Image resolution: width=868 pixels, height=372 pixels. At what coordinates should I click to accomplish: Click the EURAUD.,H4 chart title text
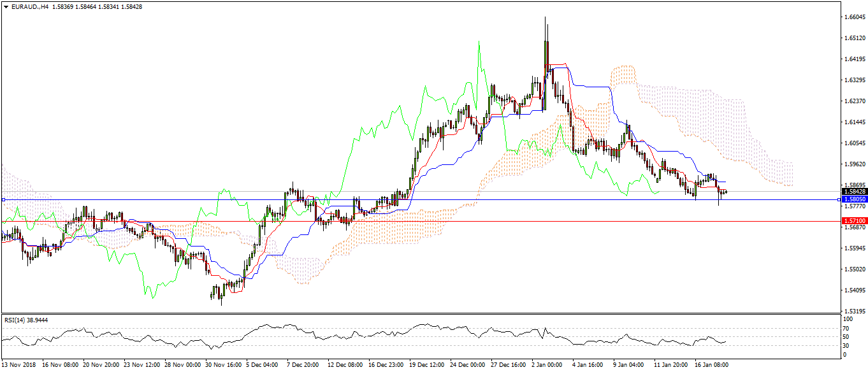[29, 6]
